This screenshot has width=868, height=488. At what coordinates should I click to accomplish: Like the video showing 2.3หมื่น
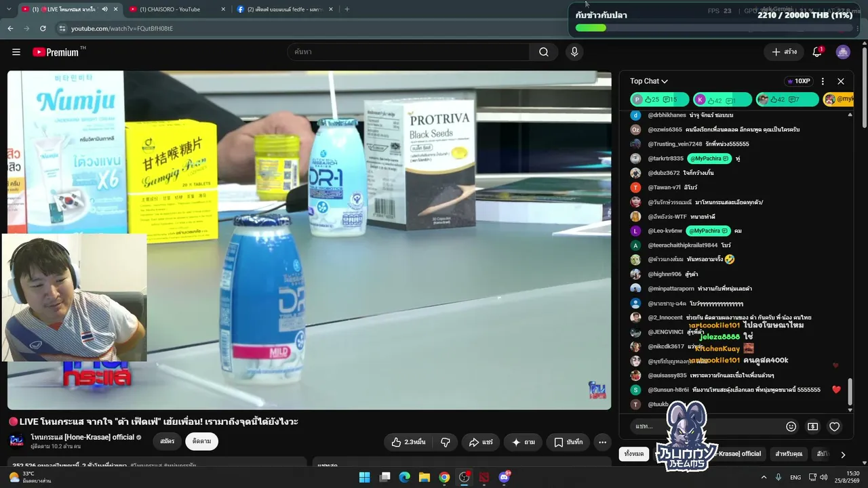tap(408, 442)
